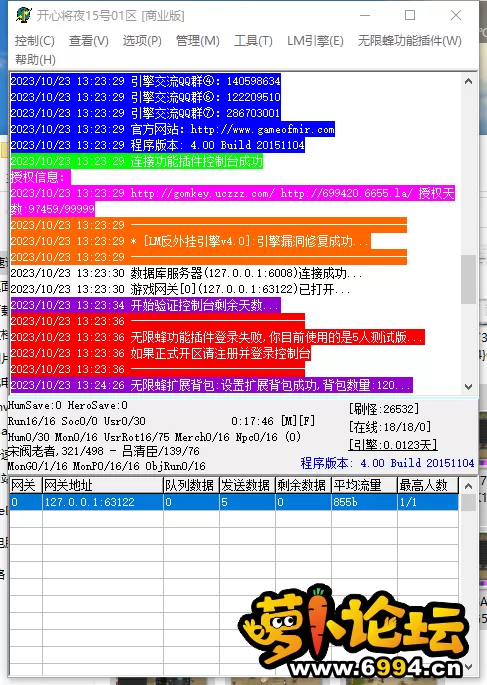Click the 最高人数 column header
This screenshot has height=685, width=487.
428,485
